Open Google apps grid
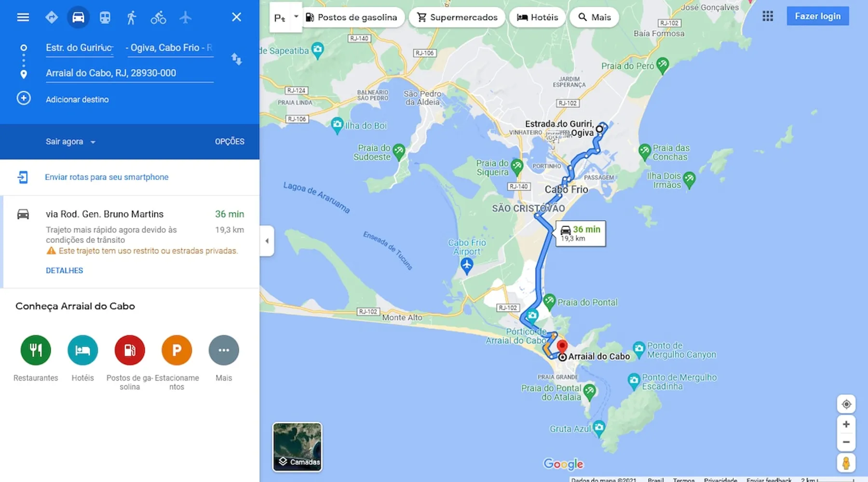Viewport: 868px width, 482px height. pos(768,16)
